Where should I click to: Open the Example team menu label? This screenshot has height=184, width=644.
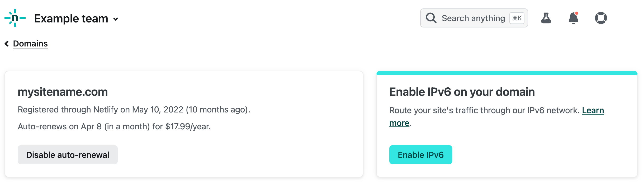coord(71,18)
